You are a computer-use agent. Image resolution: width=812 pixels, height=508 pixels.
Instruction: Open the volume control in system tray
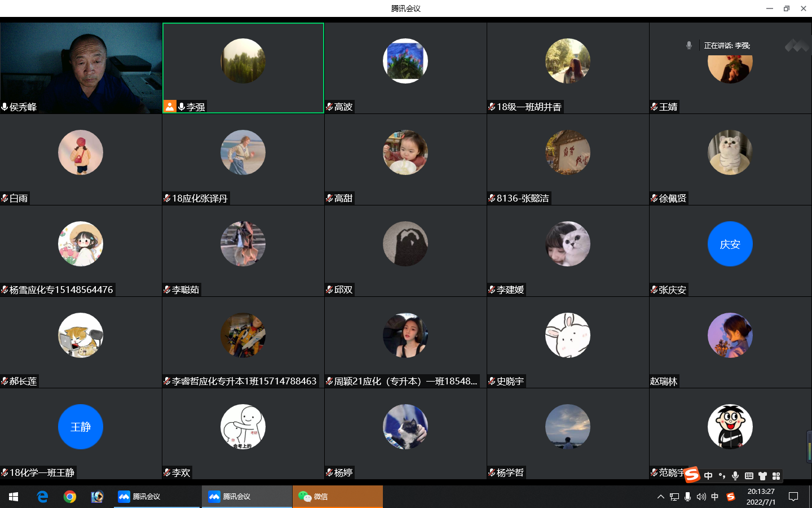[x=701, y=497]
